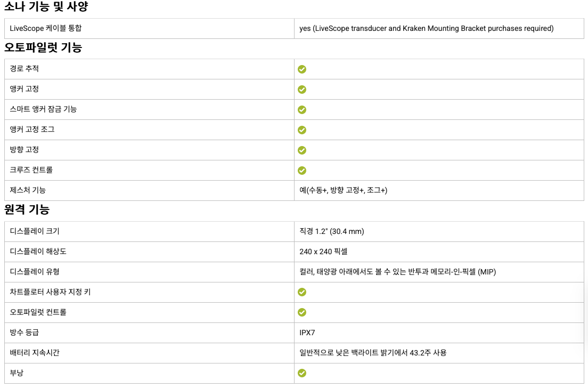The image size is (588, 388).
Task: Select the 디스플레이 유형 description text
Action: [x=397, y=272]
